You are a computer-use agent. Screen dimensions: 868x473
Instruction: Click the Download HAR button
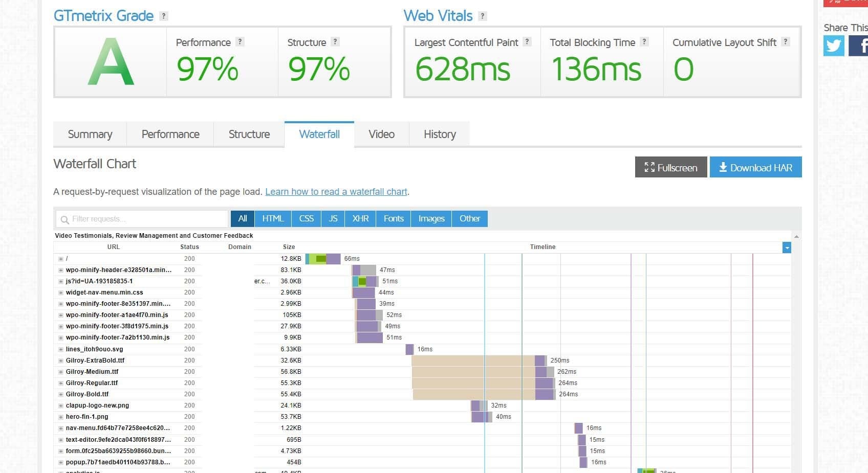(x=755, y=168)
